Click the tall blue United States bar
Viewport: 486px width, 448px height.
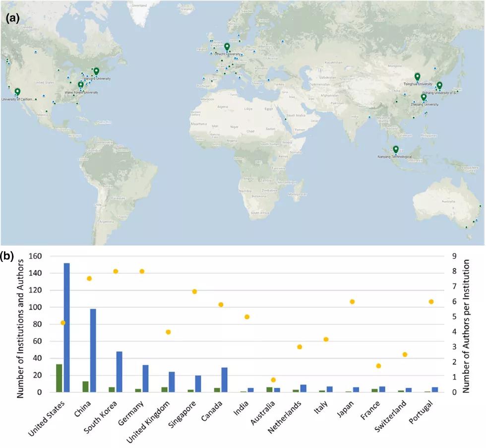click(x=66, y=327)
